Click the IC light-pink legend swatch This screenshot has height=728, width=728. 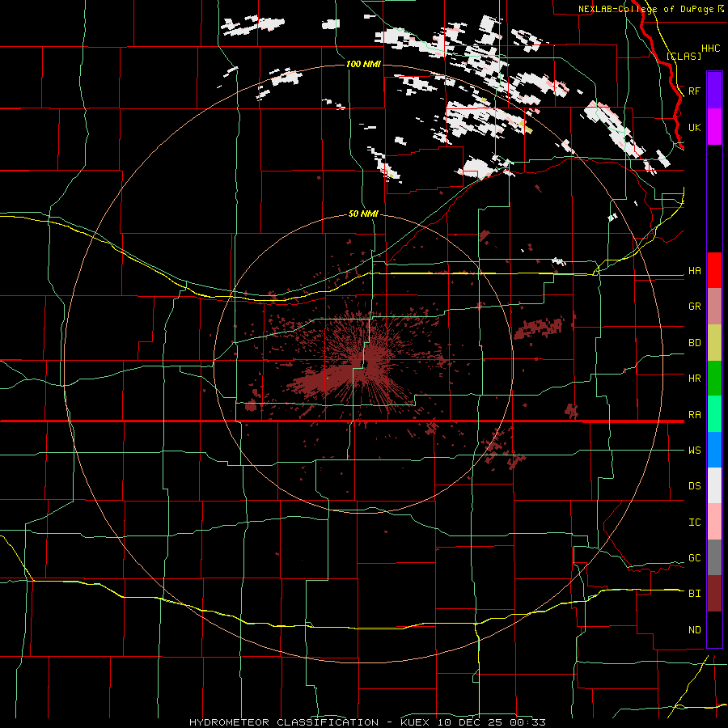(x=714, y=522)
